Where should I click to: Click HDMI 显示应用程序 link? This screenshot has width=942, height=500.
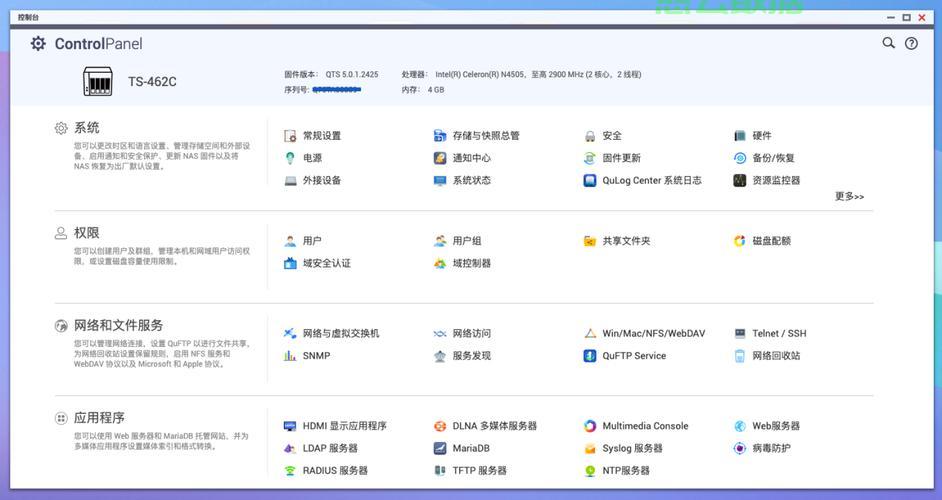pos(344,426)
